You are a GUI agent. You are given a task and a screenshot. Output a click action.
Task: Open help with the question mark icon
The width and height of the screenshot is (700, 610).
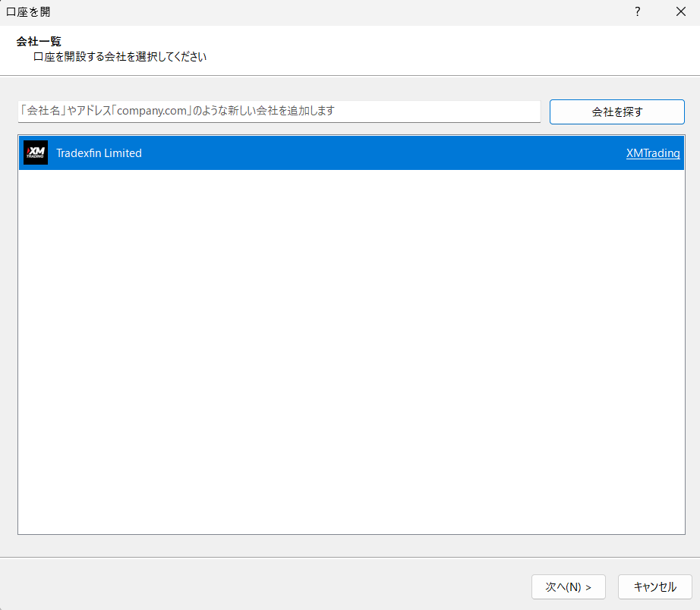638,11
